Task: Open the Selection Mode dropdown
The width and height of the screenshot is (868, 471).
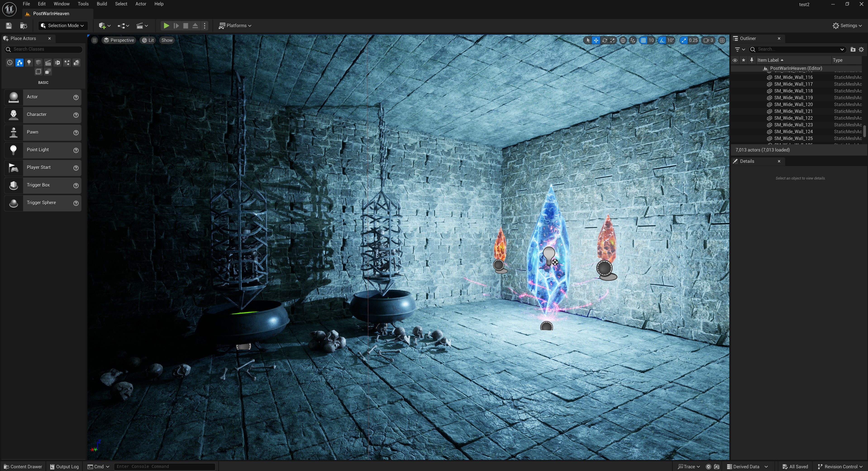Action: coord(62,26)
